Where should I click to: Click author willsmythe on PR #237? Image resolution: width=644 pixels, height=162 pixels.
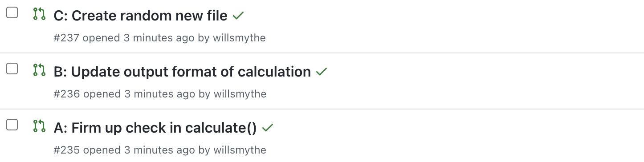[x=239, y=38]
